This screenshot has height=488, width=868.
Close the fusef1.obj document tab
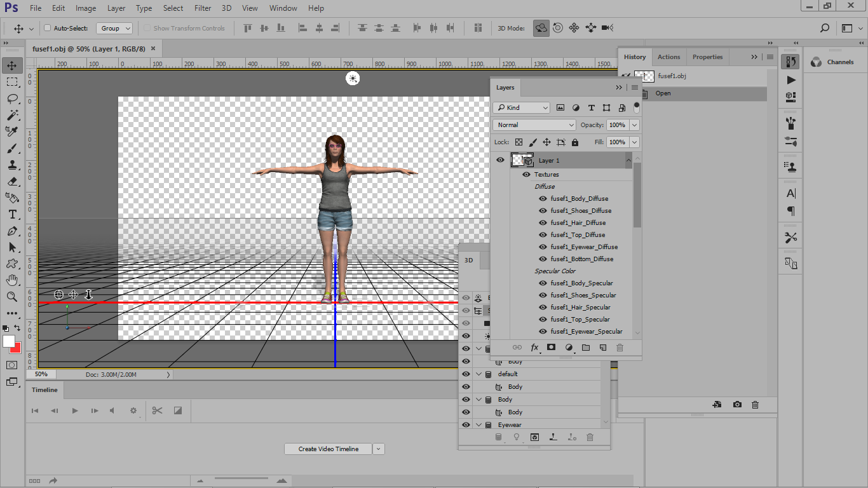pos(153,48)
